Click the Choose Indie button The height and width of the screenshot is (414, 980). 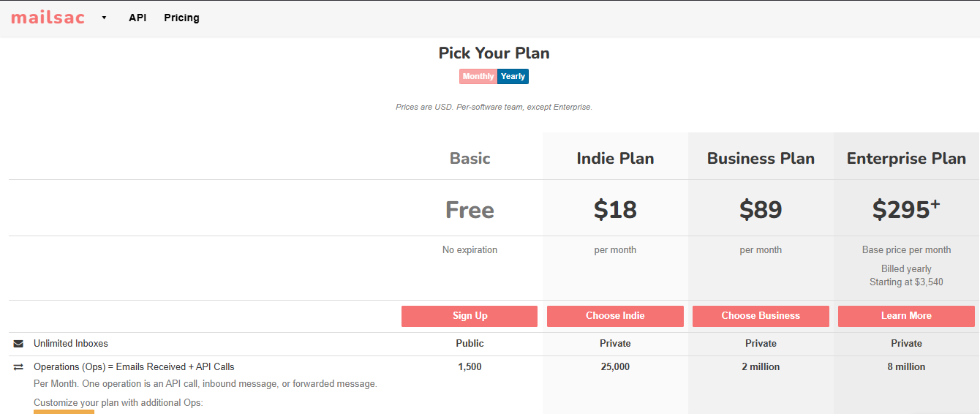tap(615, 316)
